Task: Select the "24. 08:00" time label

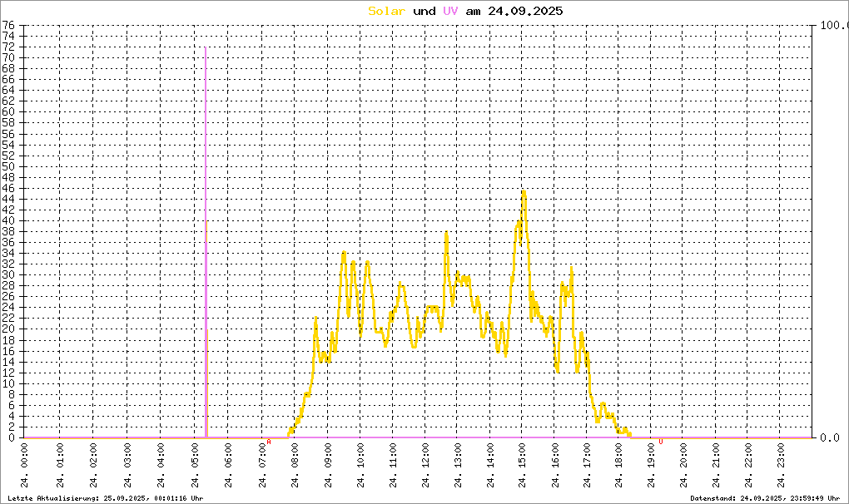Action: coord(295,466)
